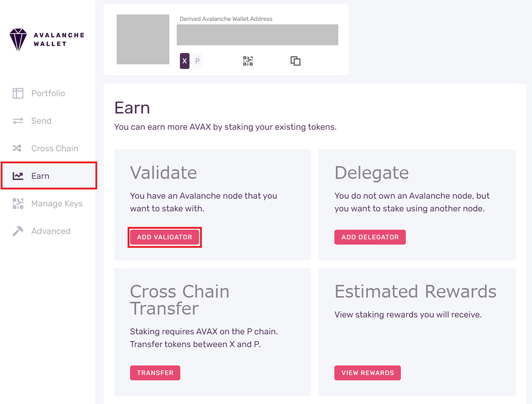
Task: Click the Manage Keys QR icon
Action: (18, 204)
